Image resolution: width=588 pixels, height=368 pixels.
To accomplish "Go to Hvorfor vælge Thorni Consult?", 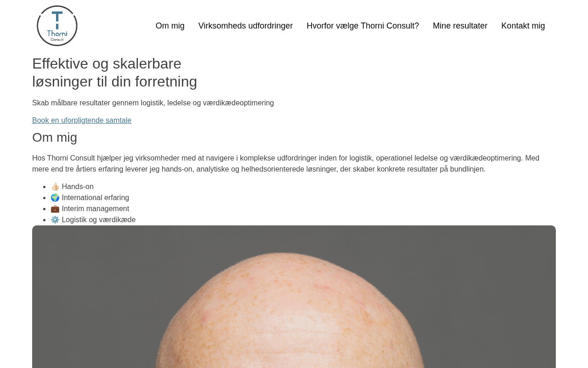I will 362,26.
